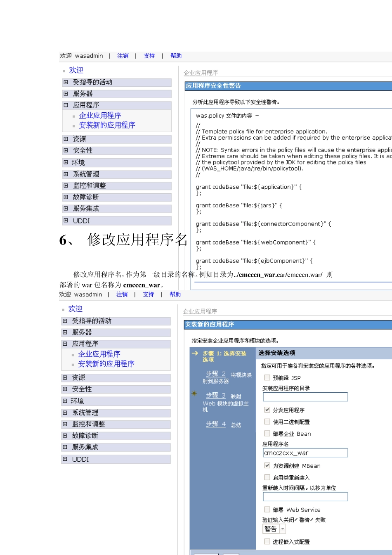Enable the 预编译 JSP checkbox
Screen dimensions: 392x555
click(267, 377)
